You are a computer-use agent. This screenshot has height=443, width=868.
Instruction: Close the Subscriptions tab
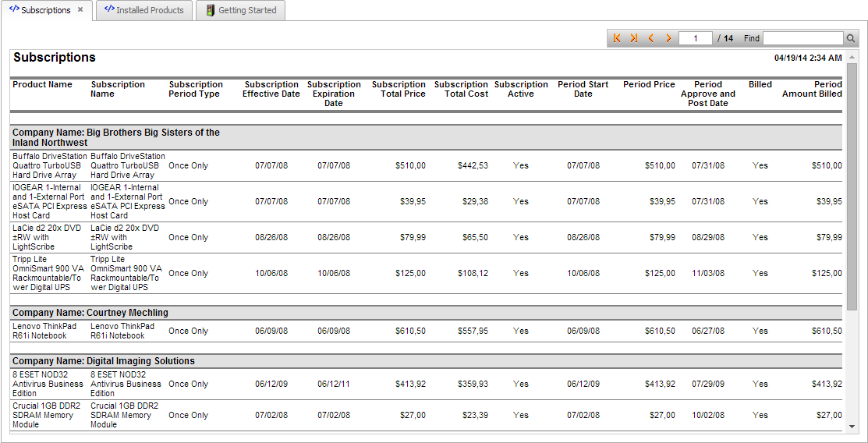click(80, 10)
